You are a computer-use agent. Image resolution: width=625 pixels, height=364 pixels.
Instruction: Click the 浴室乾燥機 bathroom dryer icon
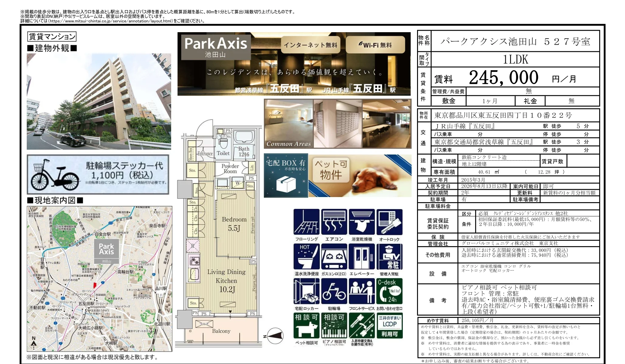(362, 222)
